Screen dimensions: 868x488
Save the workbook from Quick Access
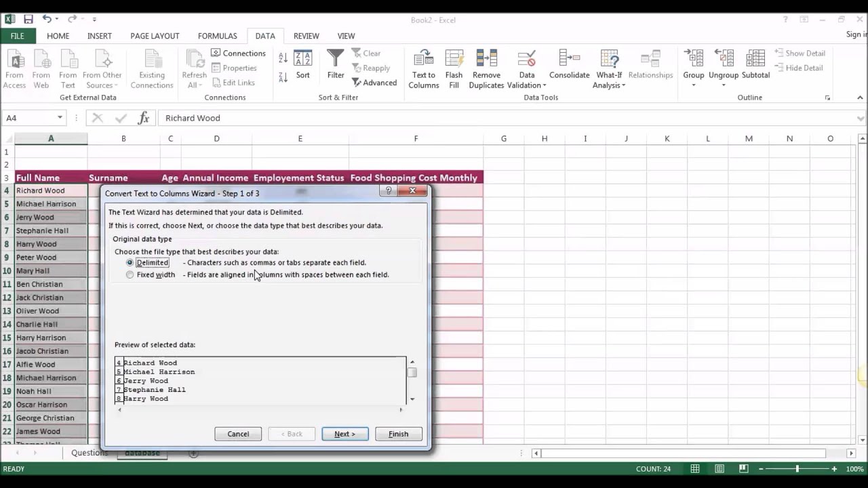pos(28,19)
